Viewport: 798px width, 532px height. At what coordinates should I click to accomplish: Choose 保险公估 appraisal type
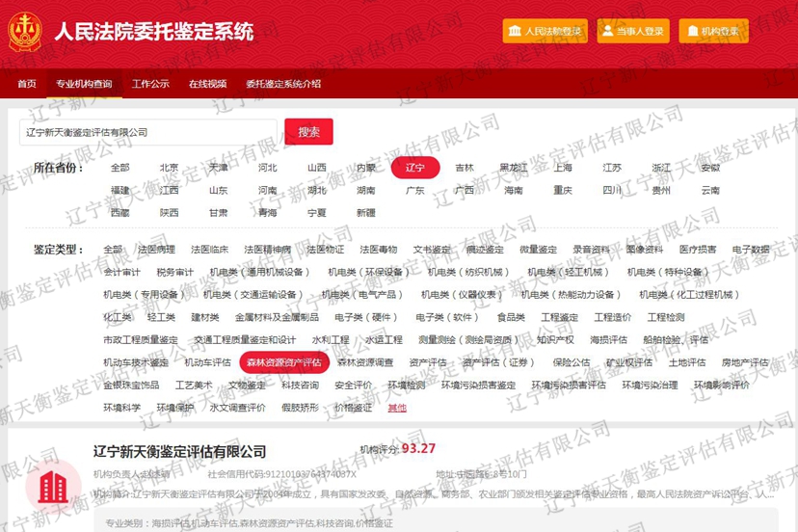[x=572, y=362]
